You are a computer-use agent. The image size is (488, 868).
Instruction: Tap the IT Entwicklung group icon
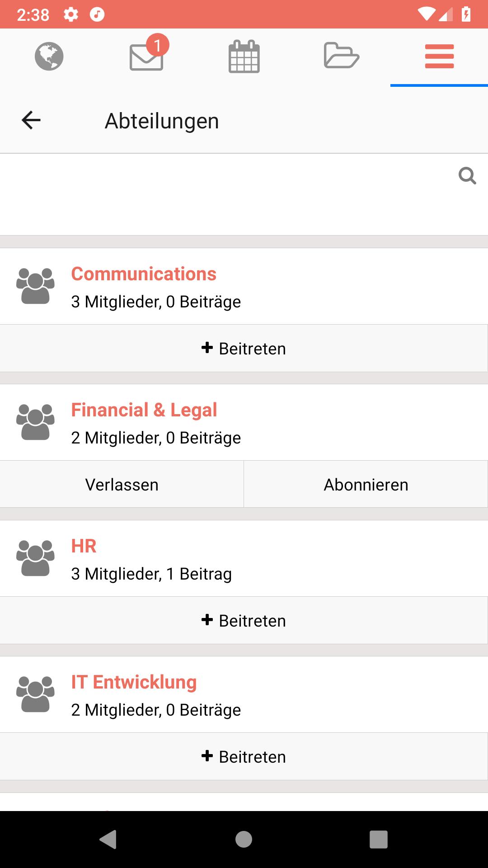pos(35,694)
